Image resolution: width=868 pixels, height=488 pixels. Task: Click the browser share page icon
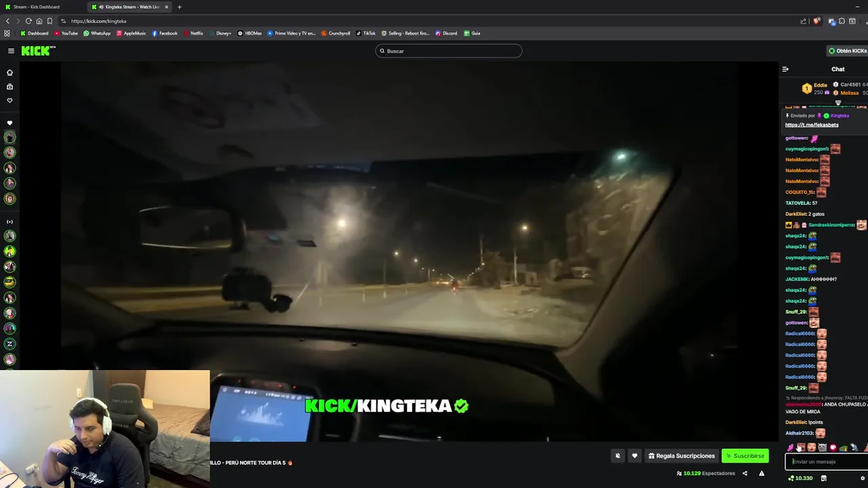tap(804, 21)
